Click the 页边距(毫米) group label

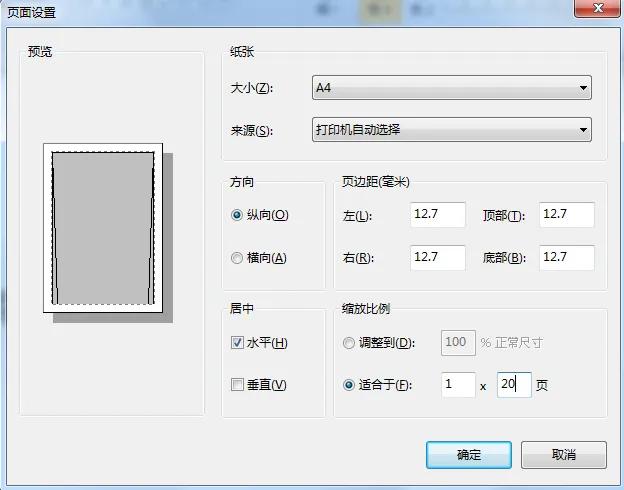tap(376, 182)
